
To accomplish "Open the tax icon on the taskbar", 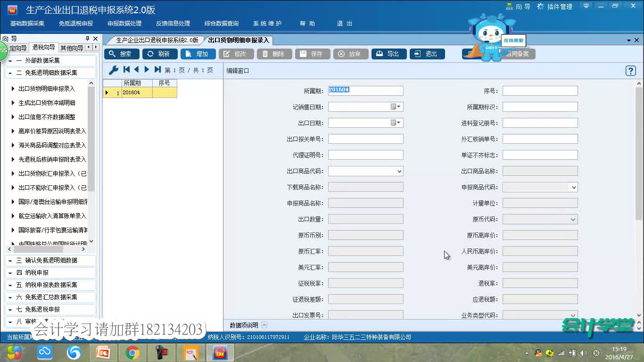I will tap(219, 352).
